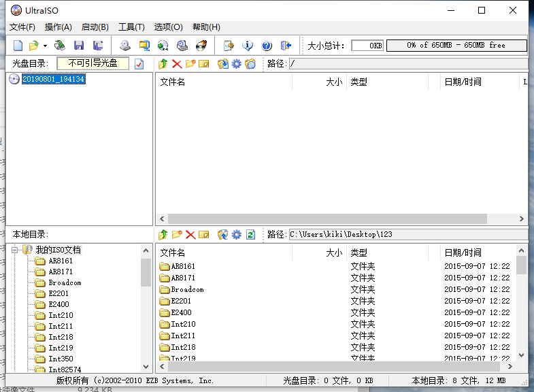Sort local files by 日期/时间 column header
This screenshot has width=534, height=392.
point(463,252)
